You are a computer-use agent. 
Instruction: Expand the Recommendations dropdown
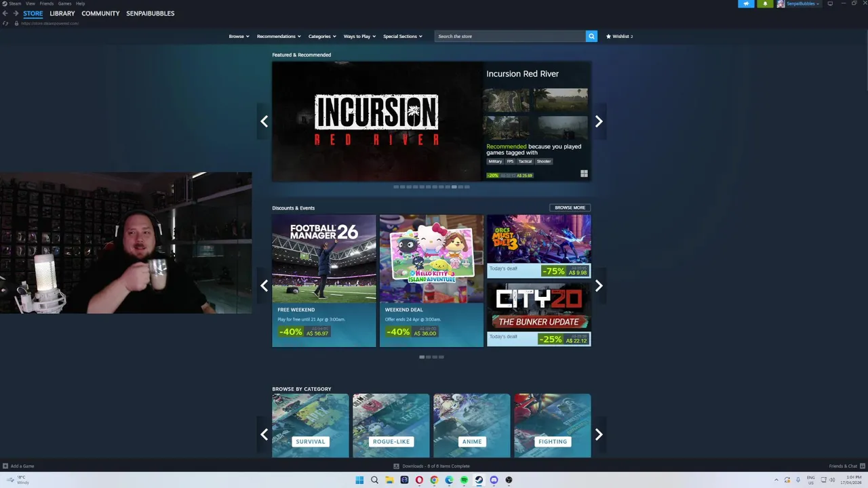pos(279,36)
